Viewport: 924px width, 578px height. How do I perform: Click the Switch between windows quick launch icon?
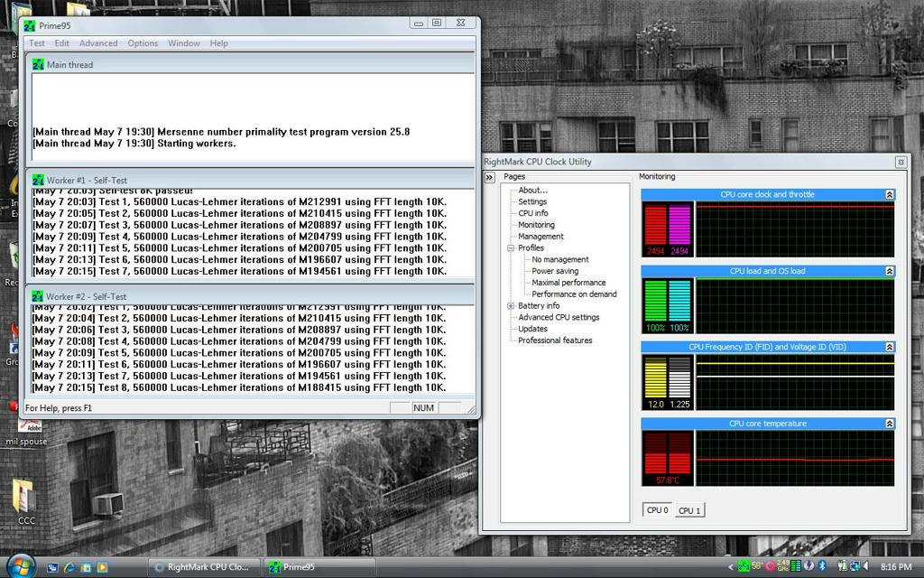pyautogui.click(x=86, y=567)
